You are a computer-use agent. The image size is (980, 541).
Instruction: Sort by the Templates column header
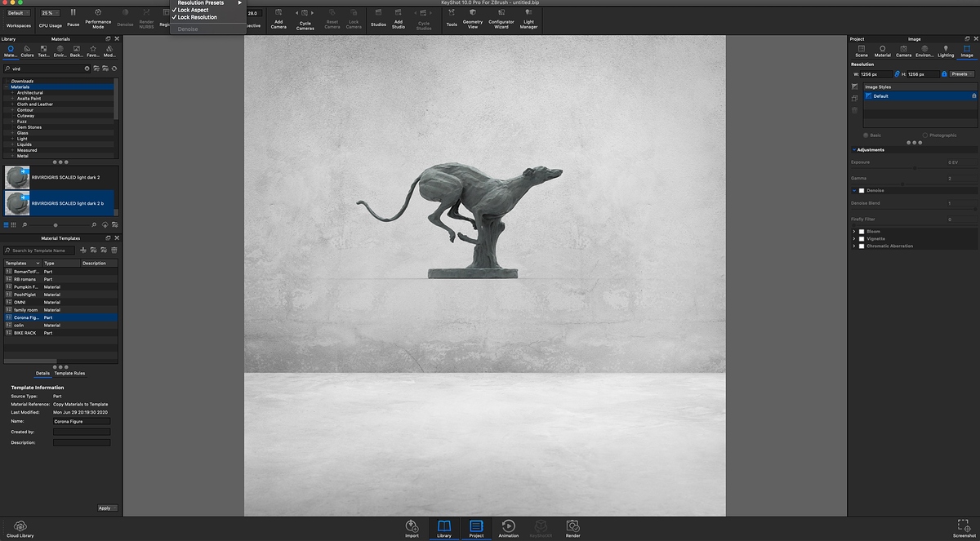[x=22, y=263]
